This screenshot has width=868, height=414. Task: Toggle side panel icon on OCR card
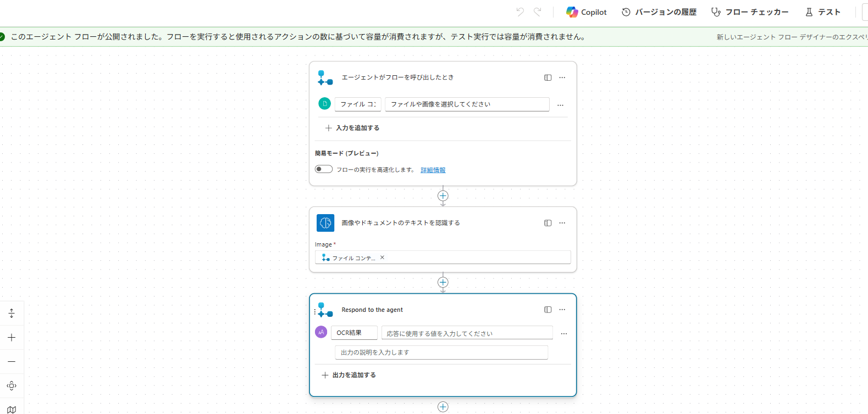[x=548, y=223]
